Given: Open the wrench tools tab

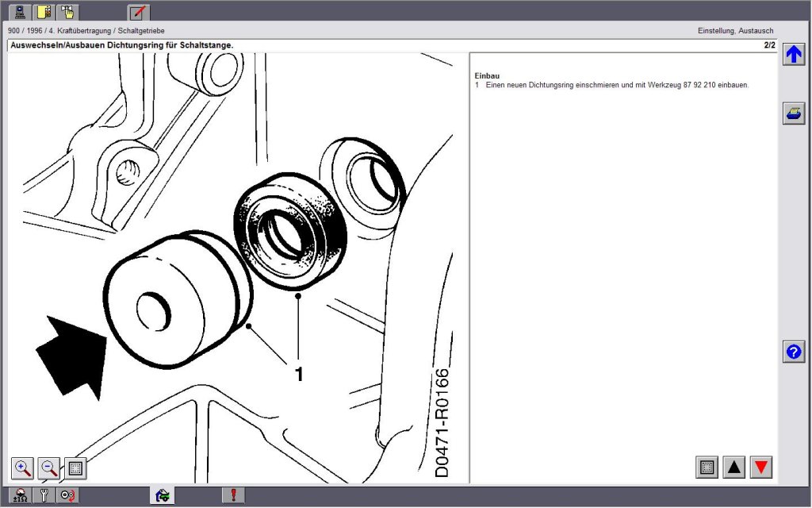Looking at the screenshot, I should [x=44, y=495].
